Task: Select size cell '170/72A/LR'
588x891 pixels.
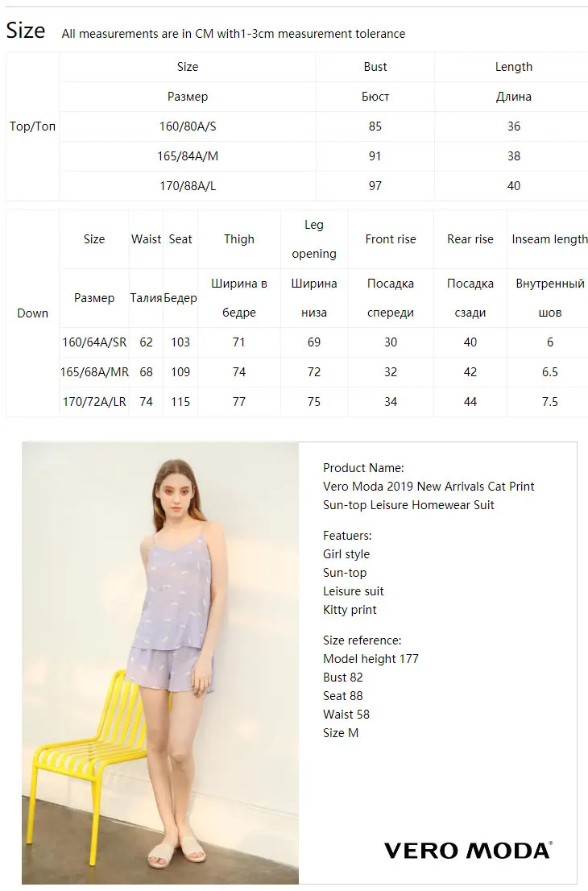Action: tap(94, 402)
